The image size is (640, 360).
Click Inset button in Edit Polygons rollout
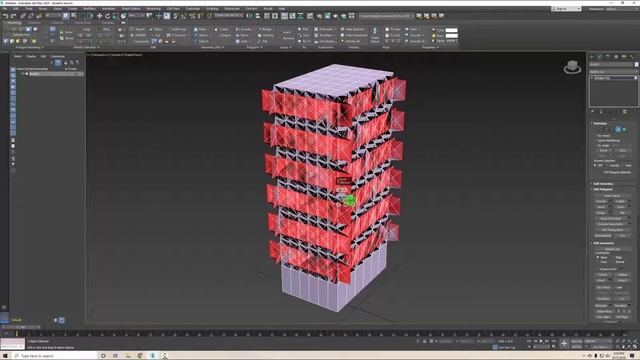[x=601, y=207]
